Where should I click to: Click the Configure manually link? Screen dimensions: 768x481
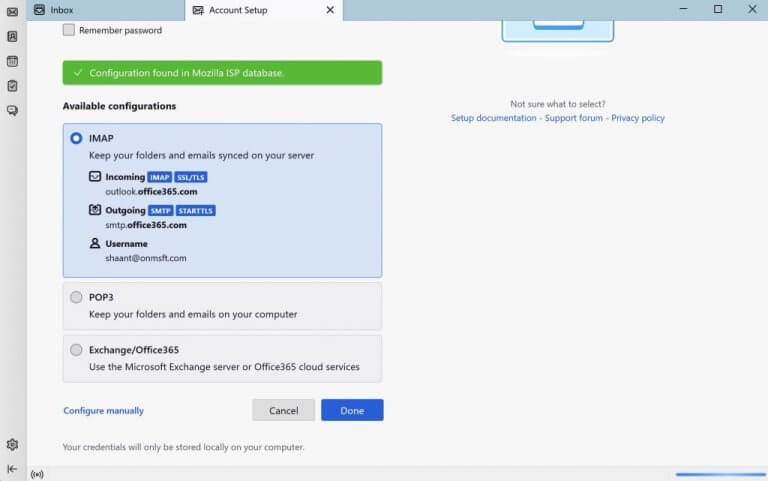[x=103, y=410]
